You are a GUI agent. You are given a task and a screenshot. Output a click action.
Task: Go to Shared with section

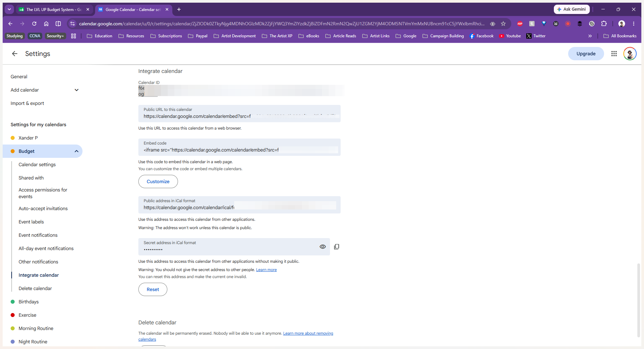(x=31, y=178)
